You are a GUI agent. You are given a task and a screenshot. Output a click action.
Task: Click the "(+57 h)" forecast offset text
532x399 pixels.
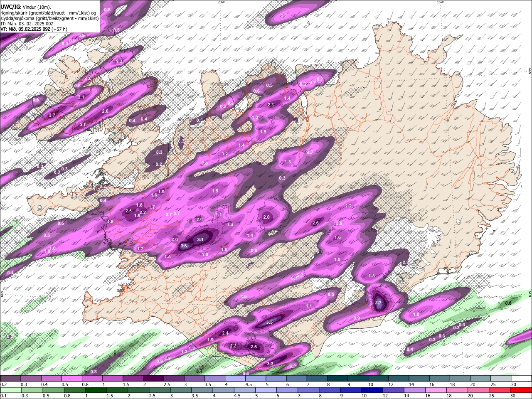tap(59, 29)
